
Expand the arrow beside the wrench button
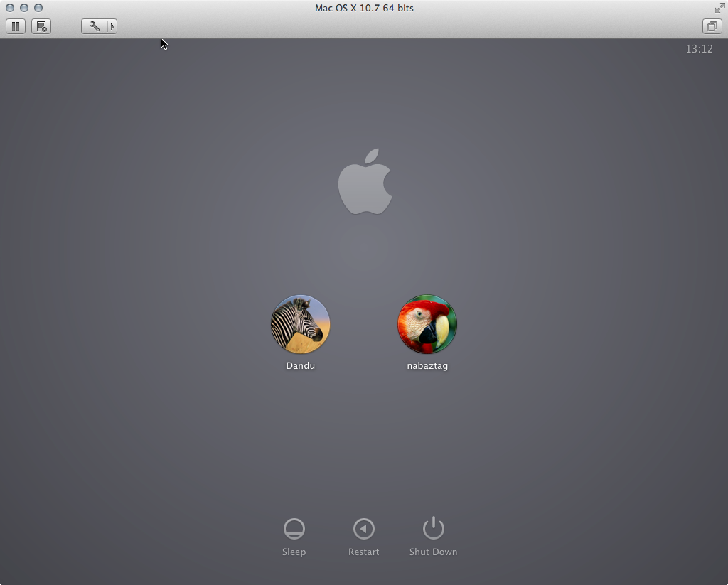112,26
